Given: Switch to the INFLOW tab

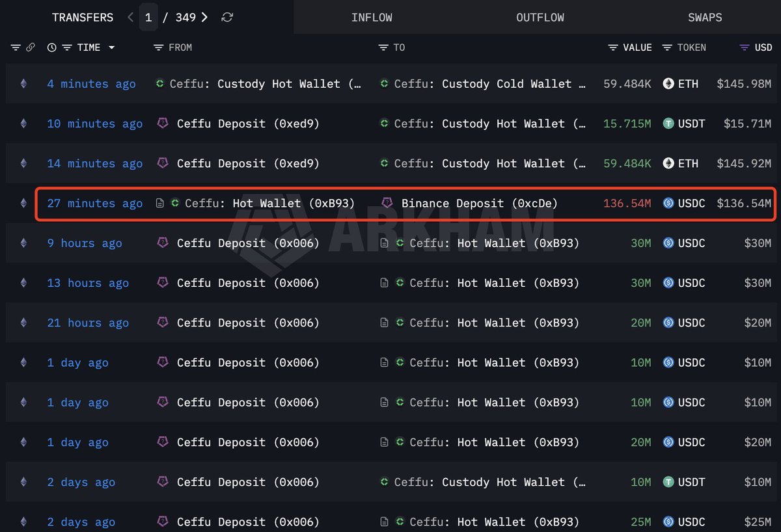Looking at the screenshot, I should click(x=372, y=18).
